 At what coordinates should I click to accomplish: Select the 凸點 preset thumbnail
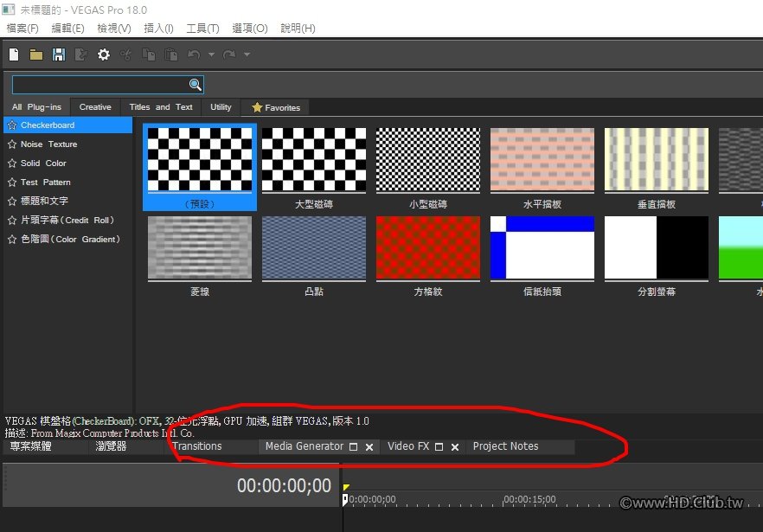pyautogui.click(x=314, y=247)
